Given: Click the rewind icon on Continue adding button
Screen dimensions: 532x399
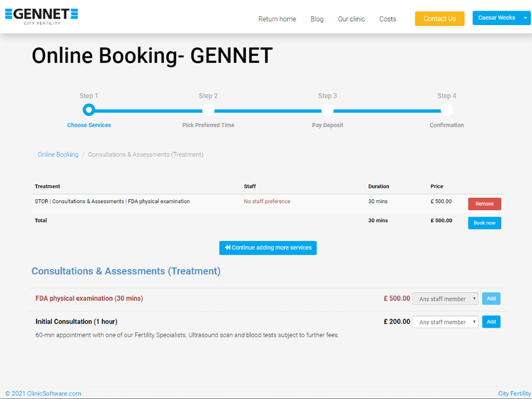Looking at the screenshot, I should click(x=228, y=248).
